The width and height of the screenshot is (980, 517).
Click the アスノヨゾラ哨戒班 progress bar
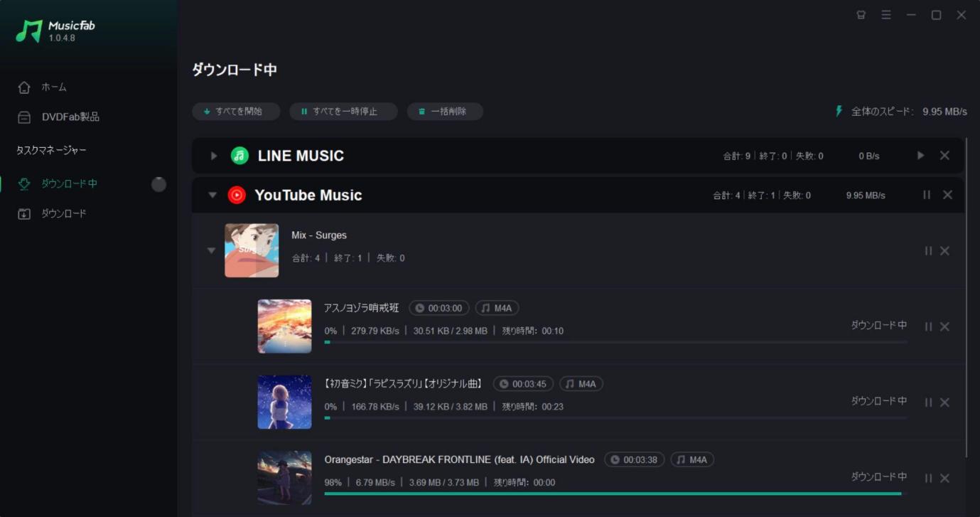(615, 342)
